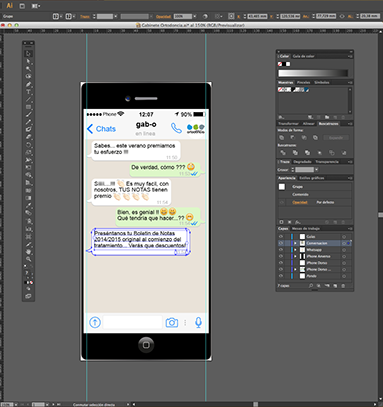The image size is (383, 407).
Task: Toggle visibility of the Guías layer
Action: 281,236
